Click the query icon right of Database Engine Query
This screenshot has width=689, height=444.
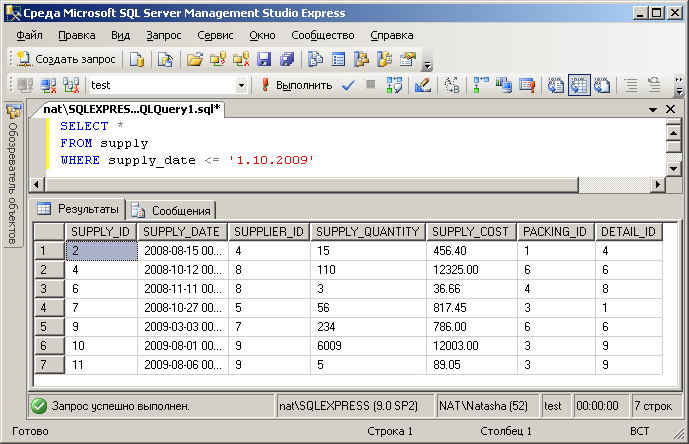coord(165,59)
